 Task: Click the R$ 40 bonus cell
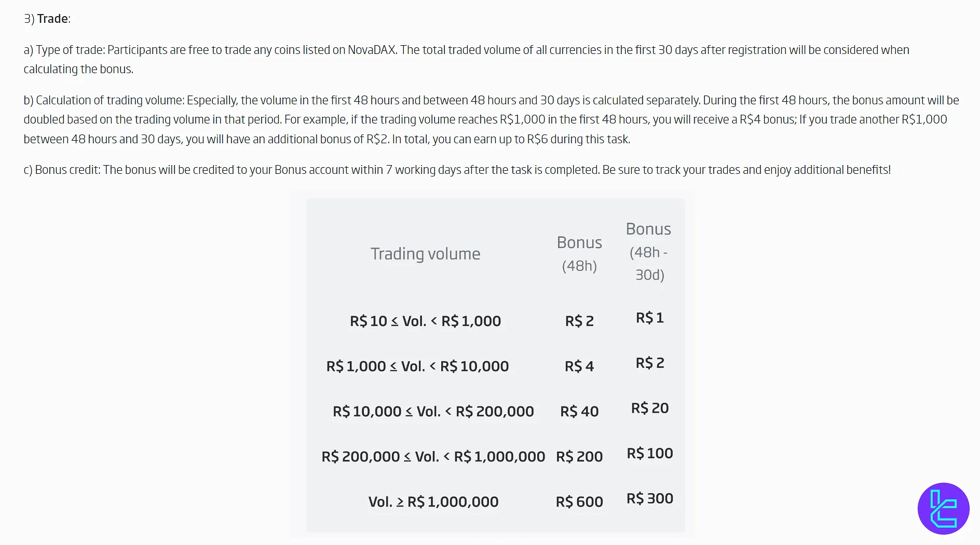pos(579,411)
